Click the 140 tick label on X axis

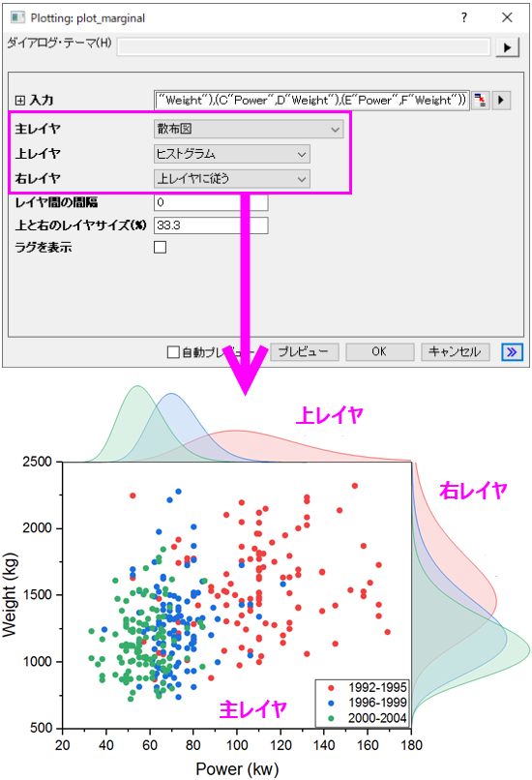tap(324, 745)
